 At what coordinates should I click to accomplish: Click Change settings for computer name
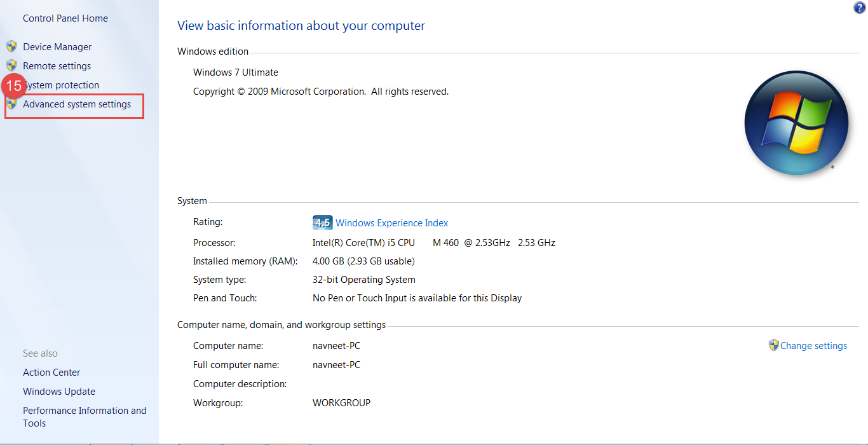click(x=813, y=345)
